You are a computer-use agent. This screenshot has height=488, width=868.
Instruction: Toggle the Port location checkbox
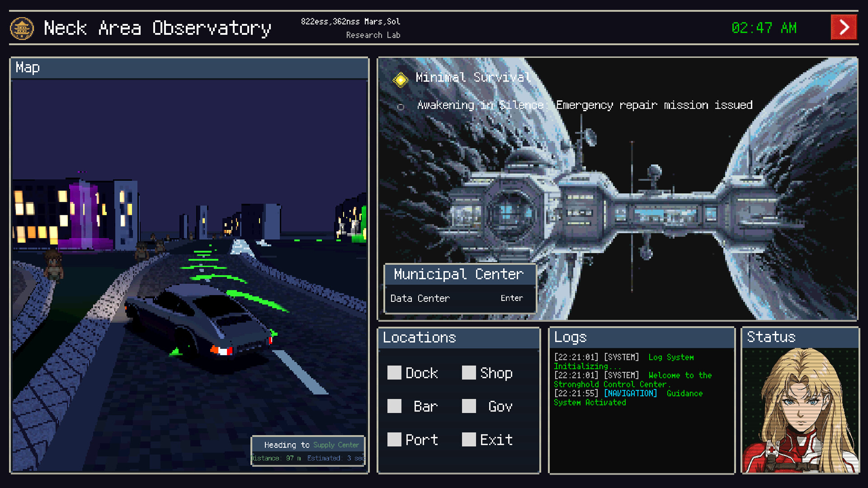point(394,439)
